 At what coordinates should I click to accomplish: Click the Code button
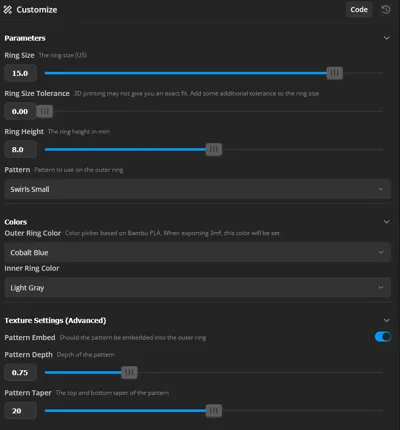(x=359, y=10)
